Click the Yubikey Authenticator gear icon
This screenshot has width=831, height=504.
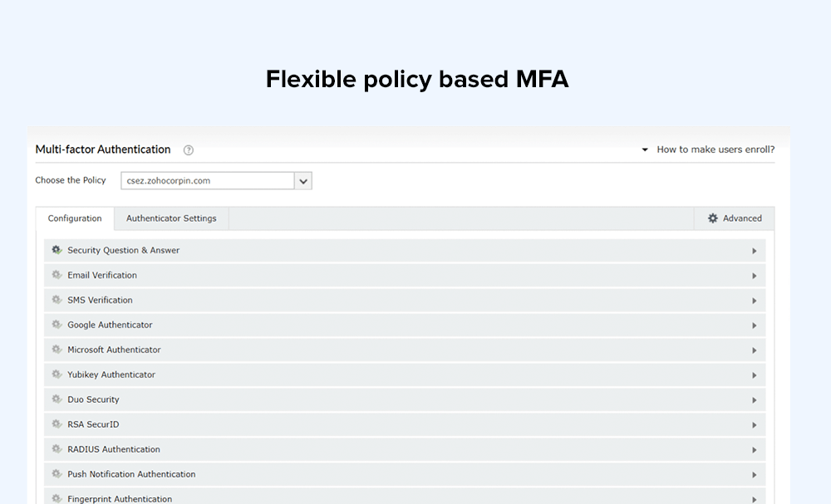(57, 374)
